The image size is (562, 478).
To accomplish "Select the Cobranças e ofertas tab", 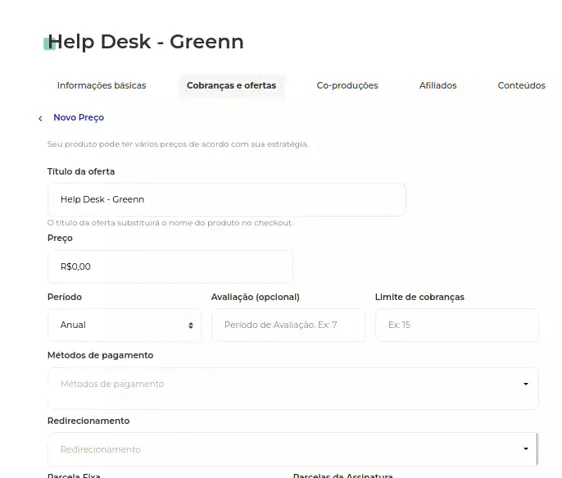I will 232,86.
